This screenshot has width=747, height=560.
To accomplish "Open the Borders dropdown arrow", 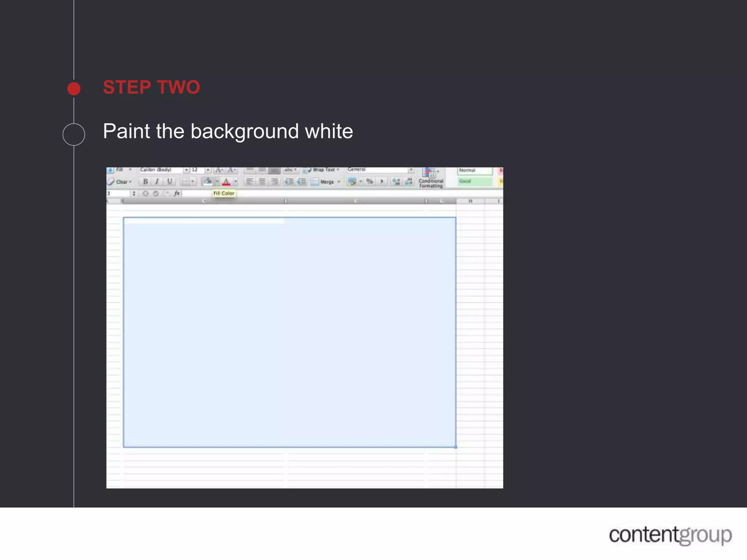I will point(193,182).
